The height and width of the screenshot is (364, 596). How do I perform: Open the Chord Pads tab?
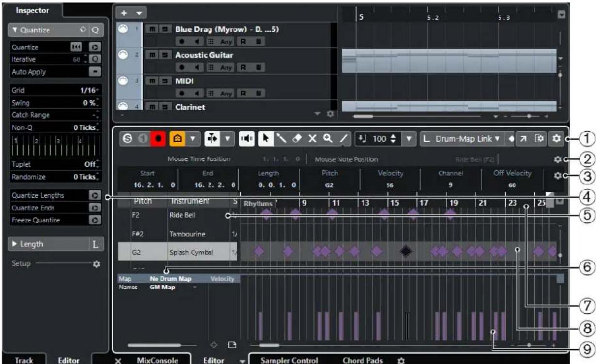coord(362,360)
